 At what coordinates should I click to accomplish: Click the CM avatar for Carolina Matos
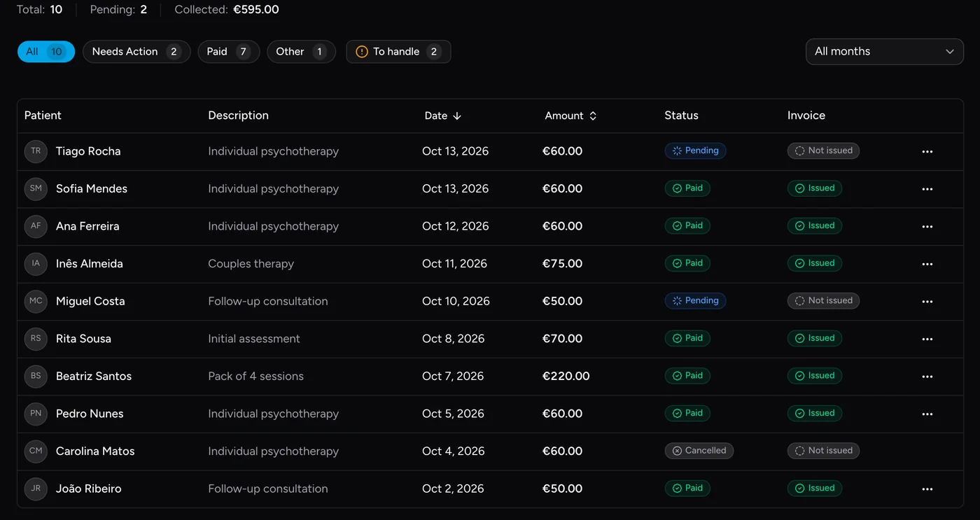[36, 451]
